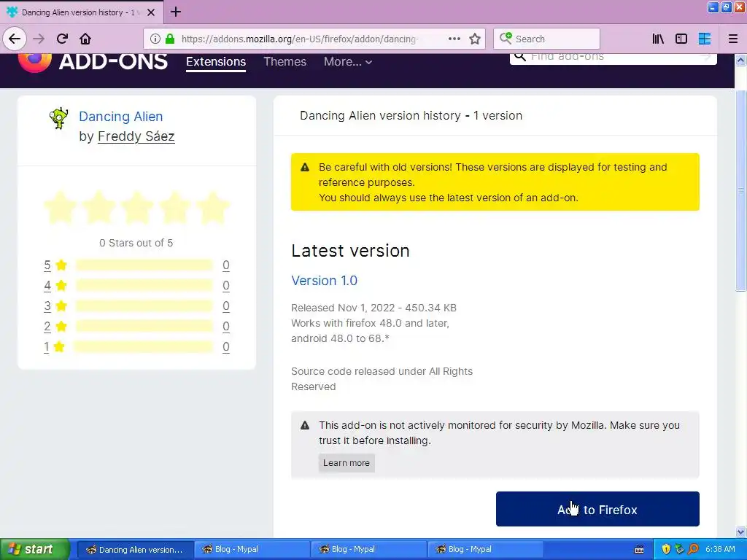Screen dimensions: 747x560
Task: Open a new browser tab
Action: 176,12
